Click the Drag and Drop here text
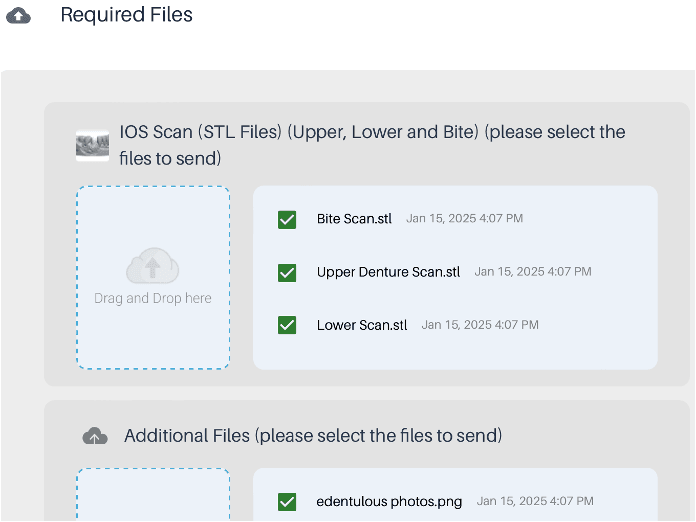 coord(153,298)
